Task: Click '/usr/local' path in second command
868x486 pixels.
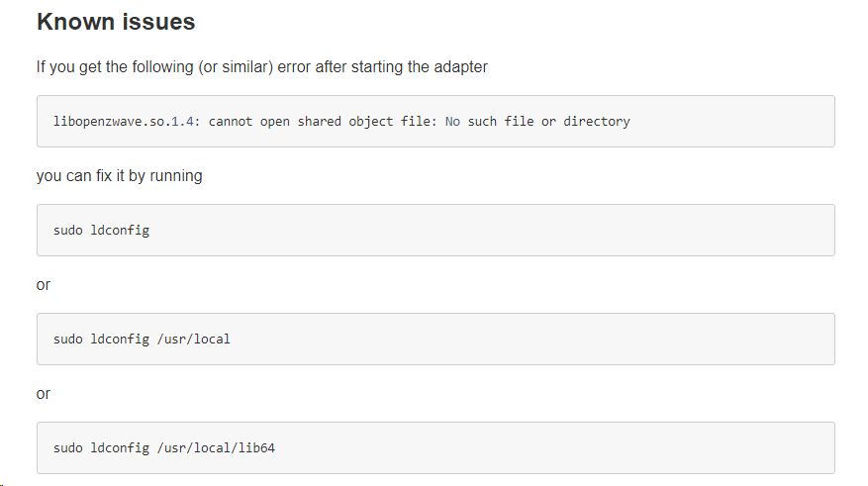Action: [x=194, y=339]
